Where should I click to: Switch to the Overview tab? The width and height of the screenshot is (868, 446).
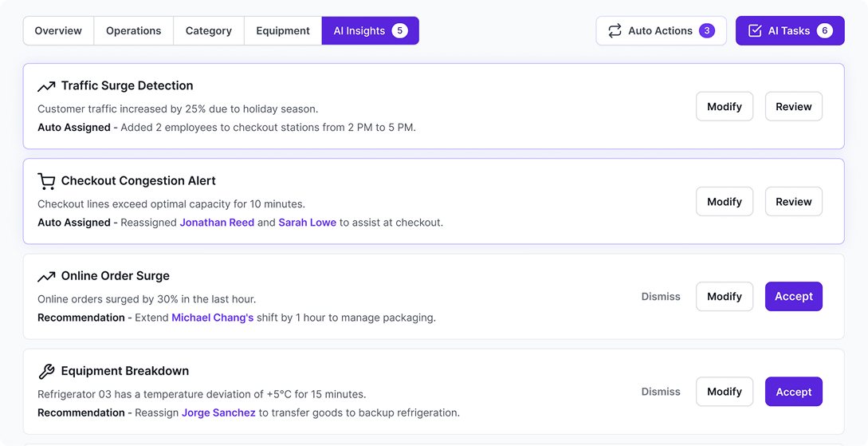pyautogui.click(x=58, y=30)
